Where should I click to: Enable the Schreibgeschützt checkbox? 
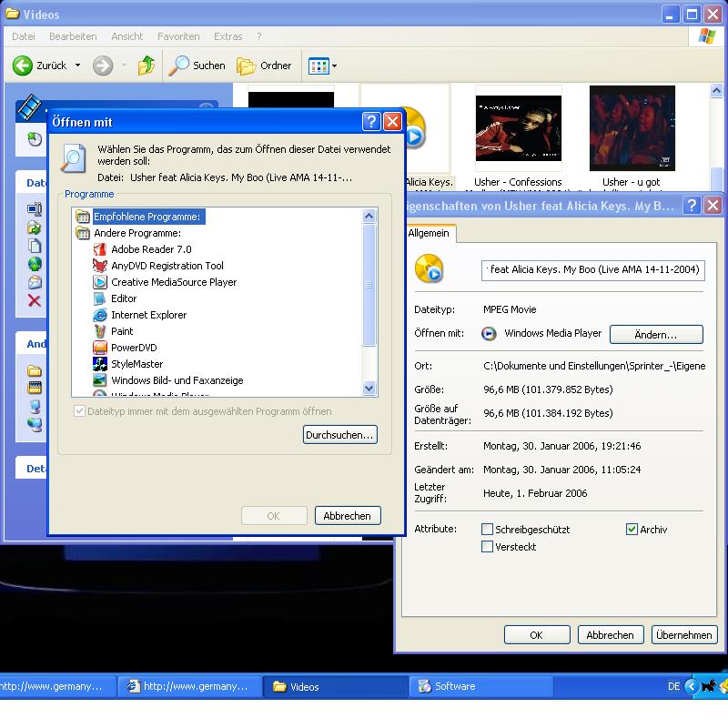(x=487, y=529)
